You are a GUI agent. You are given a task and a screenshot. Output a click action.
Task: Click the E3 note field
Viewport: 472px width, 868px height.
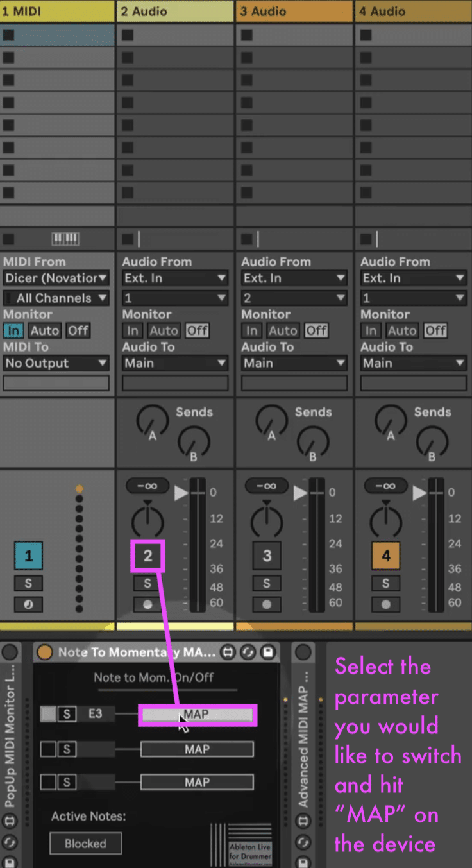[96, 713]
